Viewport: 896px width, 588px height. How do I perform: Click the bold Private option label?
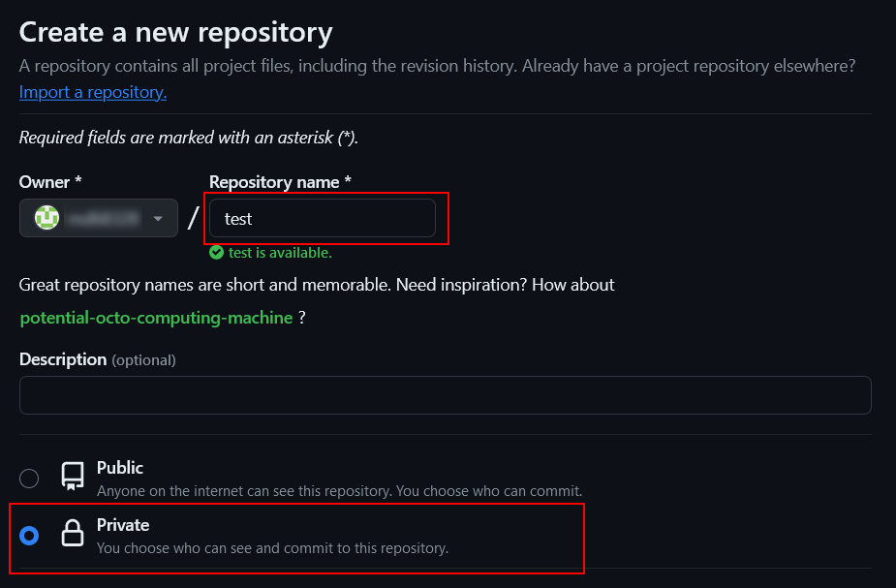[x=123, y=525]
